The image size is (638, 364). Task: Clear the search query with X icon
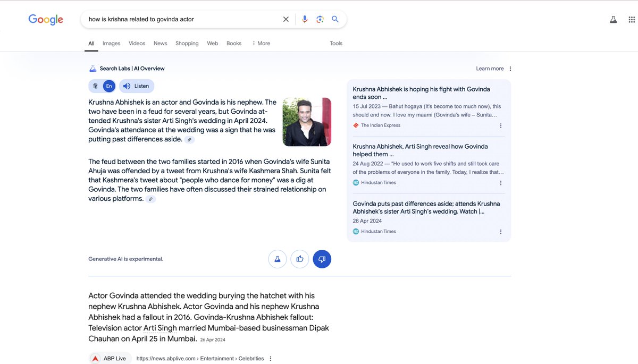286,19
